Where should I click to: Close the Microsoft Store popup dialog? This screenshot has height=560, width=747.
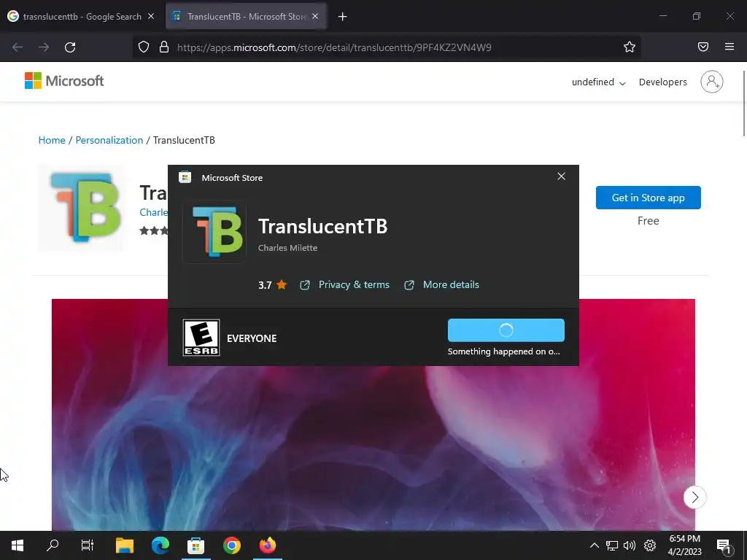(x=561, y=176)
